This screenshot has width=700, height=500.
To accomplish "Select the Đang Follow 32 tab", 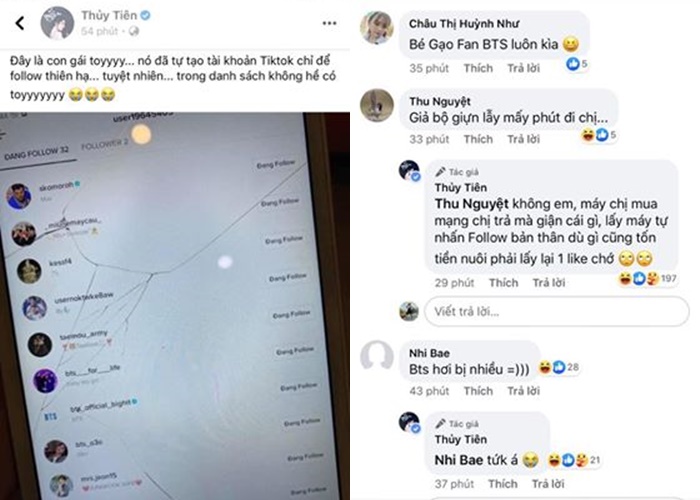I will tap(37, 153).
